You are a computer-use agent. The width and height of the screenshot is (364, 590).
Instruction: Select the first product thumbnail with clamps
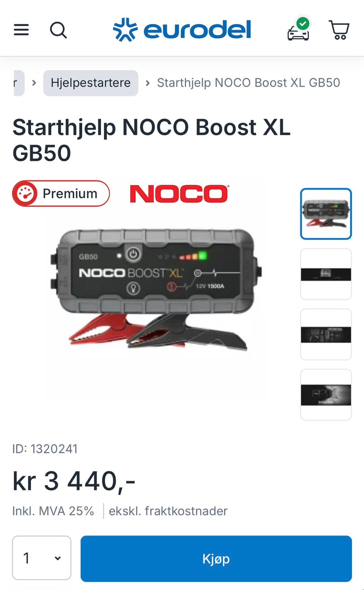pos(326,214)
